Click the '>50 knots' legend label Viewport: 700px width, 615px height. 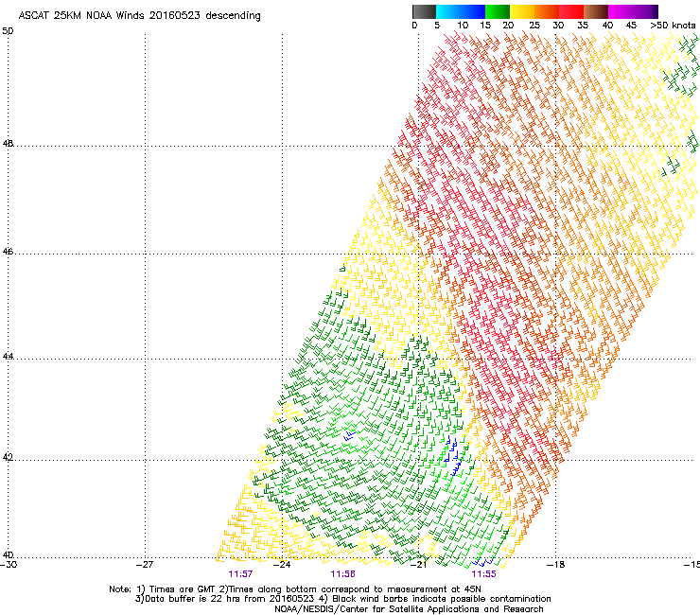673,26
